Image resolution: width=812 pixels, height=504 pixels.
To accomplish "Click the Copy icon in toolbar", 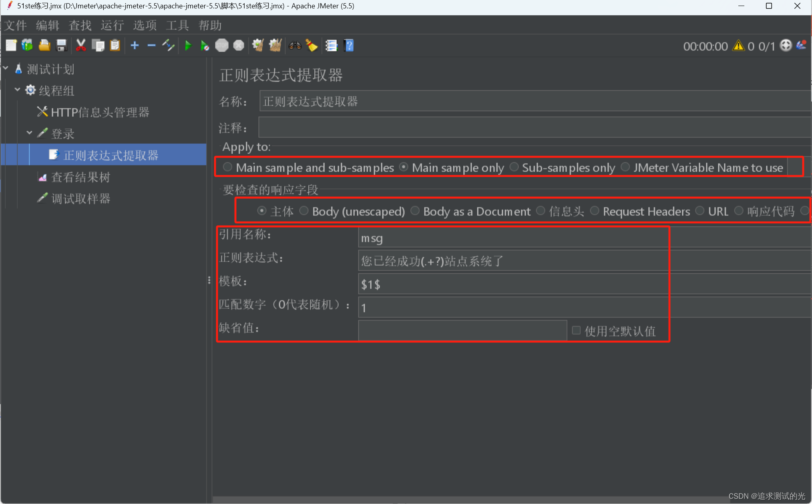I will (98, 46).
